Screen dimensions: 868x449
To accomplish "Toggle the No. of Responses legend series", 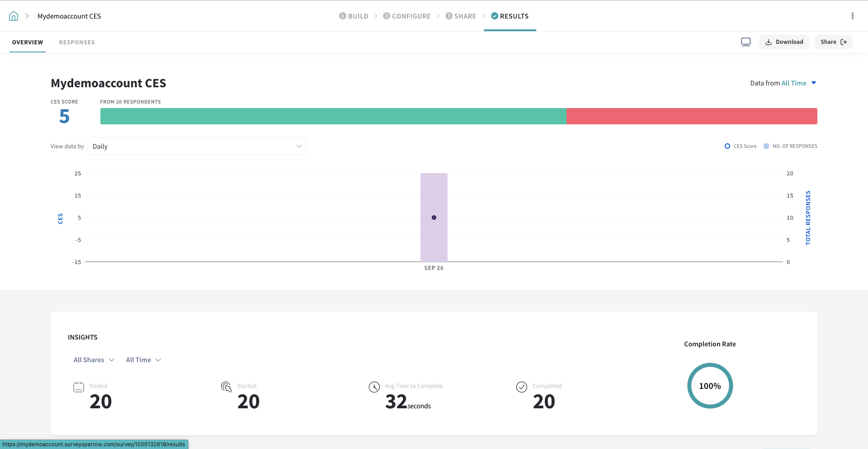I will [790, 146].
